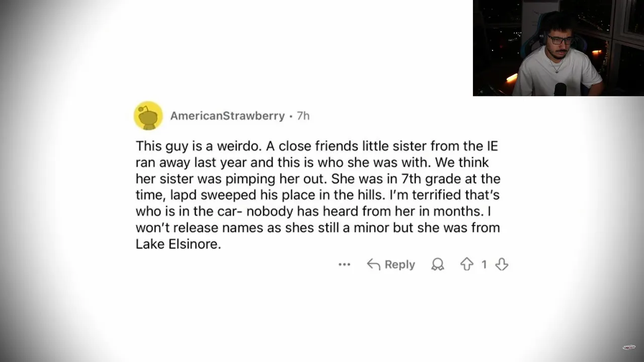Image resolution: width=644 pixels, height=362 pixels.
Task: Open AmericanStrawberry's user profile
Action: (x=227, y=116)
